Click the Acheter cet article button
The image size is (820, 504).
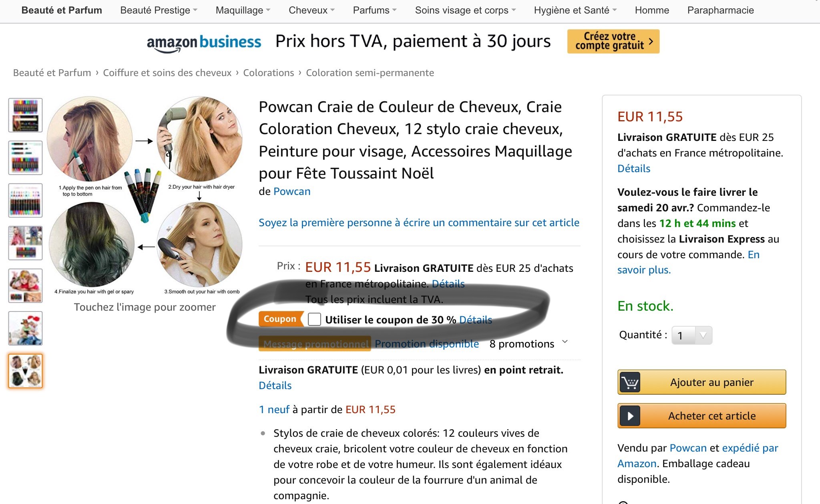tap(701, 416)
